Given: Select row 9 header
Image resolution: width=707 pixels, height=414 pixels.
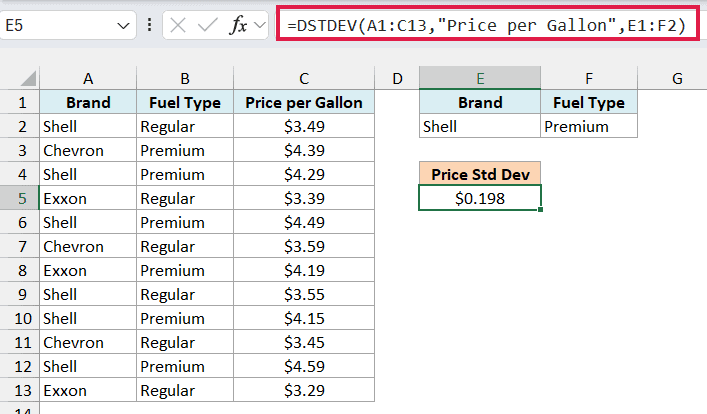Looking at the screenshot, I should point(20,294).
